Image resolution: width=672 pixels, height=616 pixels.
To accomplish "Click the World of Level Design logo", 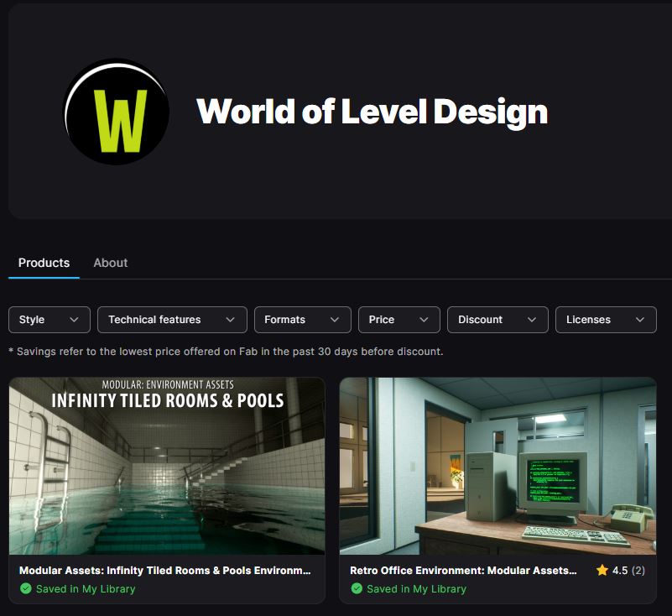I will [116, 112].
